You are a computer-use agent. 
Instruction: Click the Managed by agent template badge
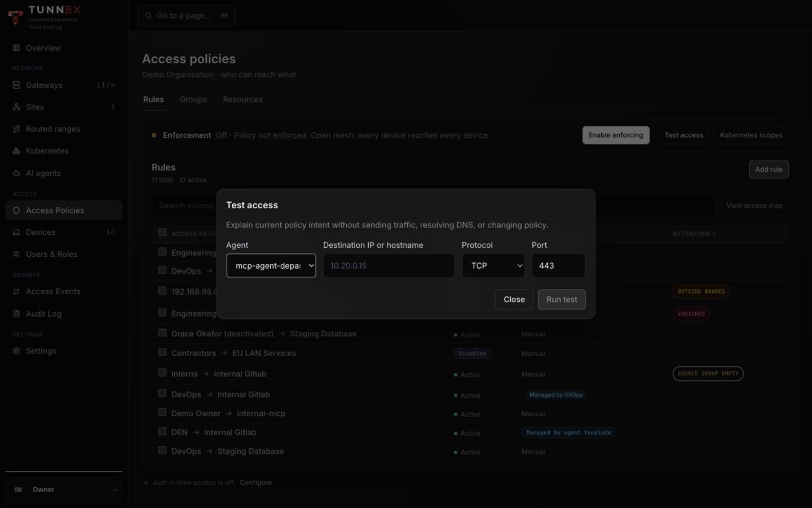568,433
